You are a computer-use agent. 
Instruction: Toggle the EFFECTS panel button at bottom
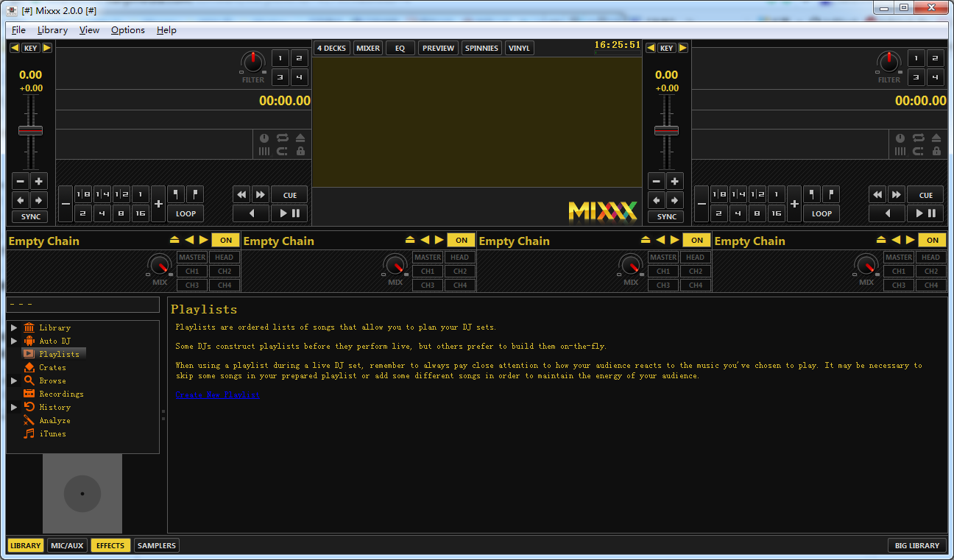tap(110, 545)
